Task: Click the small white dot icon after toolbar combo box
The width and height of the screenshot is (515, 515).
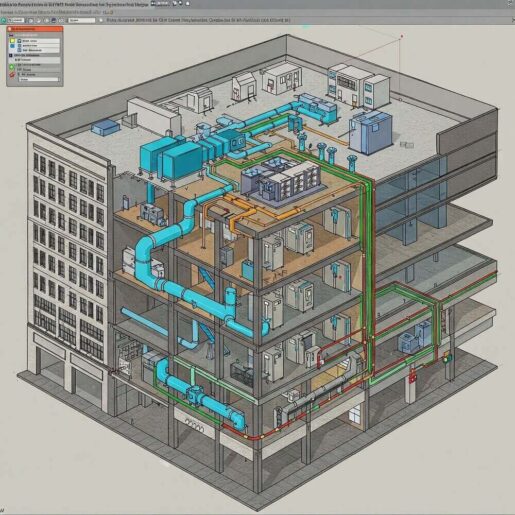Action: coord(101,20)
